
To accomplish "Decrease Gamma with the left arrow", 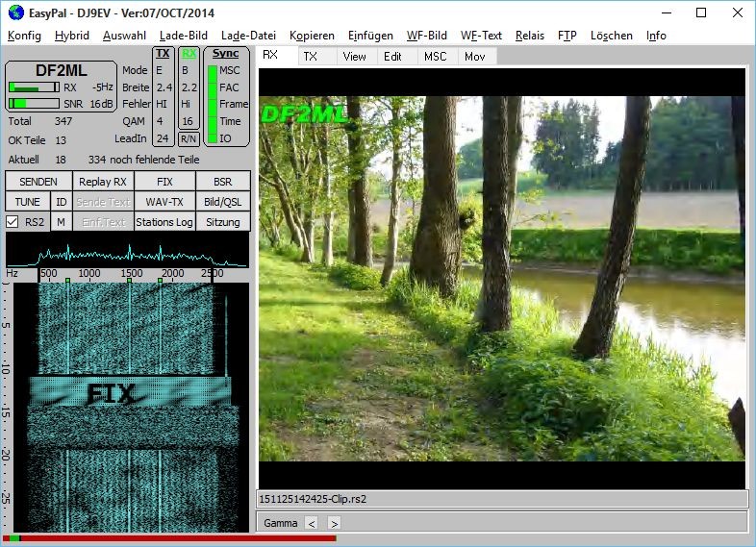I will (x=312, y=523).
